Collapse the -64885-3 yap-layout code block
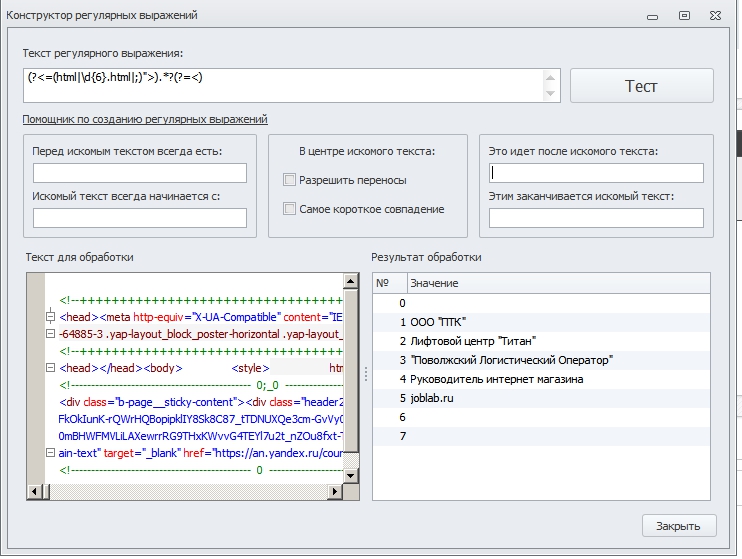742x559 pixels. (50, 334)
